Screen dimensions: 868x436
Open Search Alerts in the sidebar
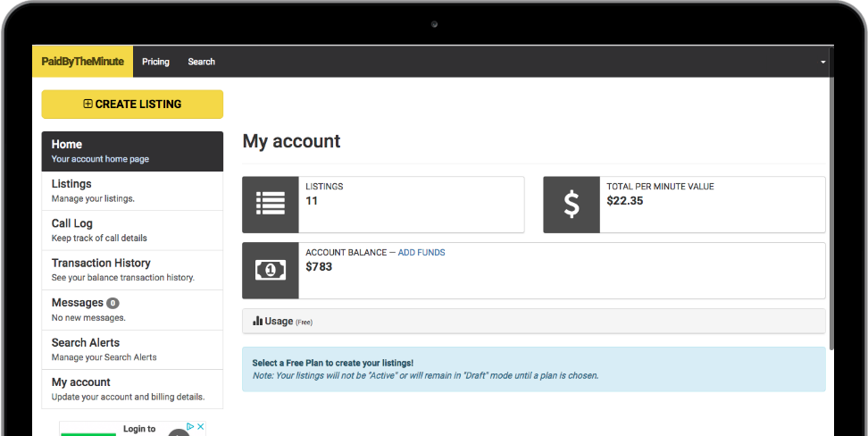[x=132, y=349]
